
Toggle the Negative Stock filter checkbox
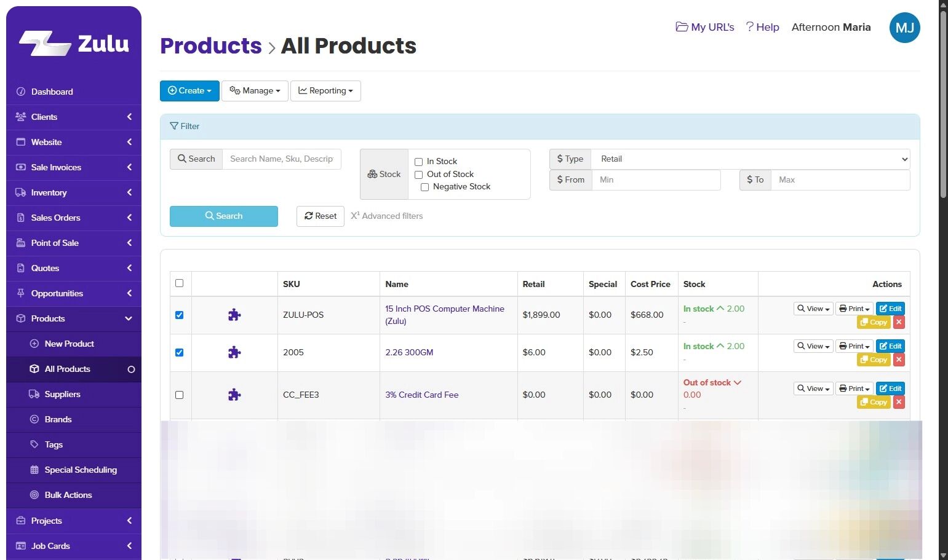point(424,187)
